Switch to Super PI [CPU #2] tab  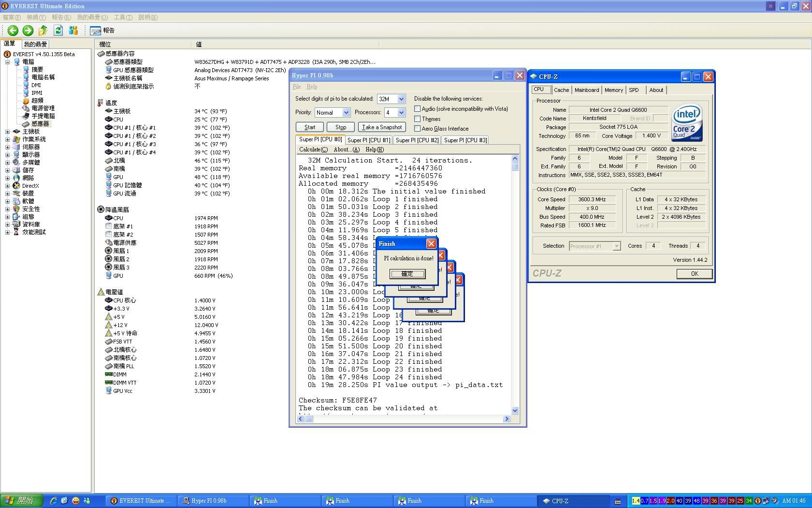417,140
